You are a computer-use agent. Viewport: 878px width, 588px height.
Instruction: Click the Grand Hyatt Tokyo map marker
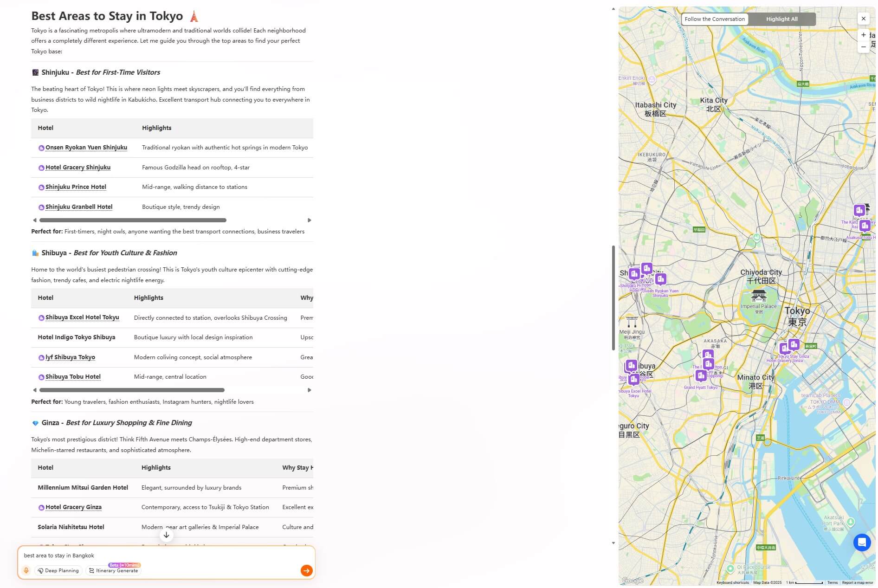[701, 375]
